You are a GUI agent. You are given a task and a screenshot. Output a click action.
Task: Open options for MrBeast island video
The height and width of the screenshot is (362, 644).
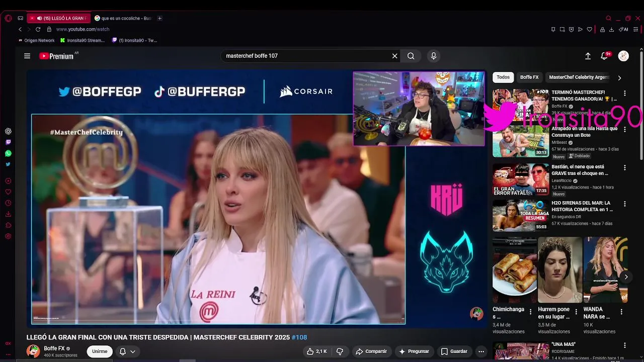point(624,130)
